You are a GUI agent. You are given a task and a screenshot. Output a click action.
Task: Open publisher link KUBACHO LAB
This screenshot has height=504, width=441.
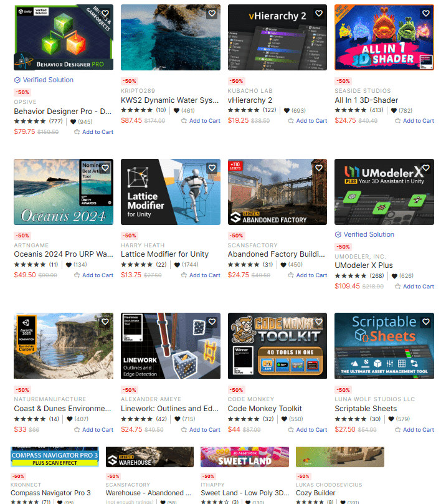click(250, 91)
